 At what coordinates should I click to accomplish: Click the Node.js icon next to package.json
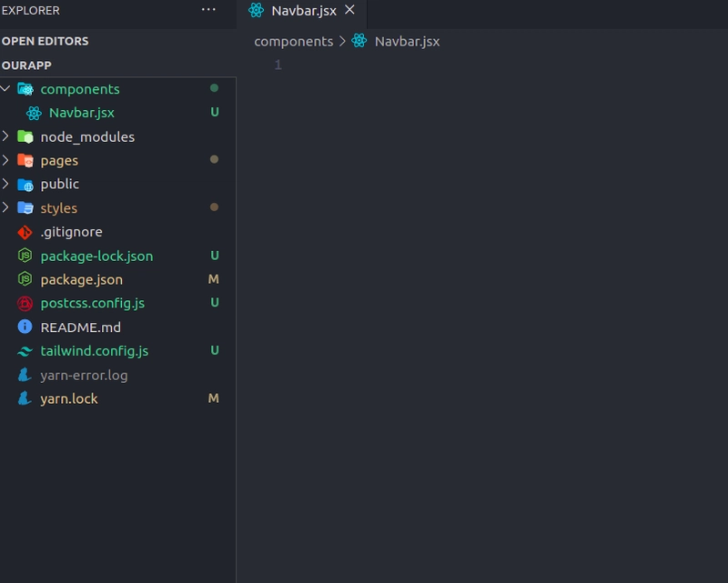point(25,279)
